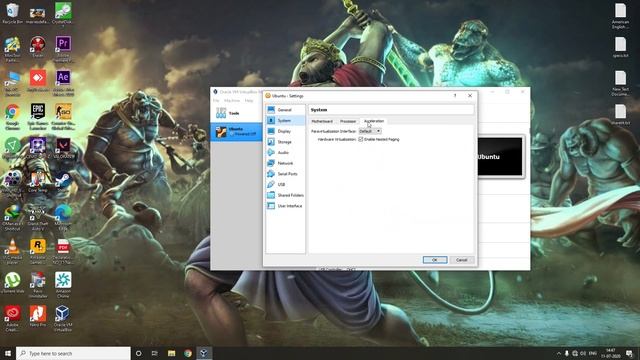Open the USB settings category
The height and width of the screenshot is (360, 640).
click(x=285, y=184)
